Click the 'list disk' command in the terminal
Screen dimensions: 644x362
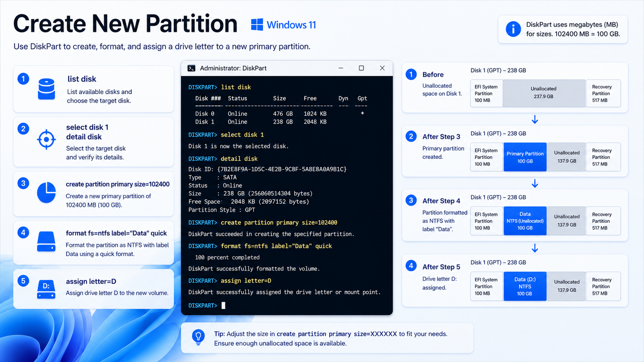point(236,87)
